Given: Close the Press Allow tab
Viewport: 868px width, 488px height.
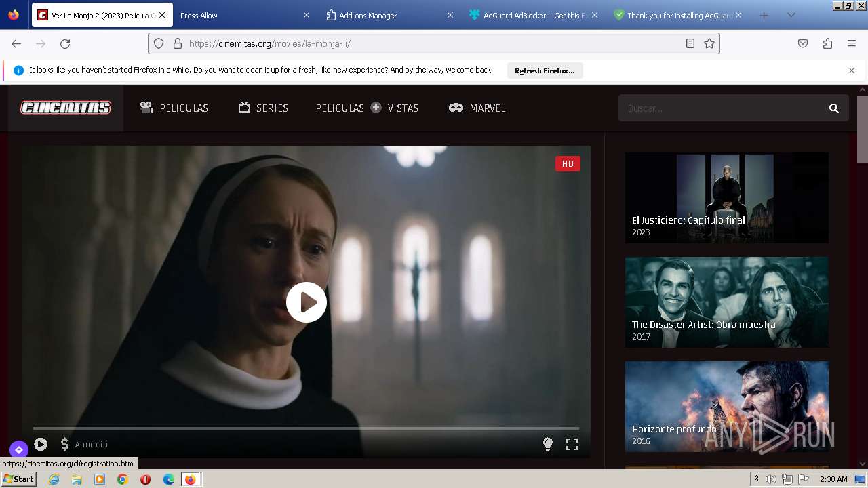Looking at the screenshot, I should [306, 15].
